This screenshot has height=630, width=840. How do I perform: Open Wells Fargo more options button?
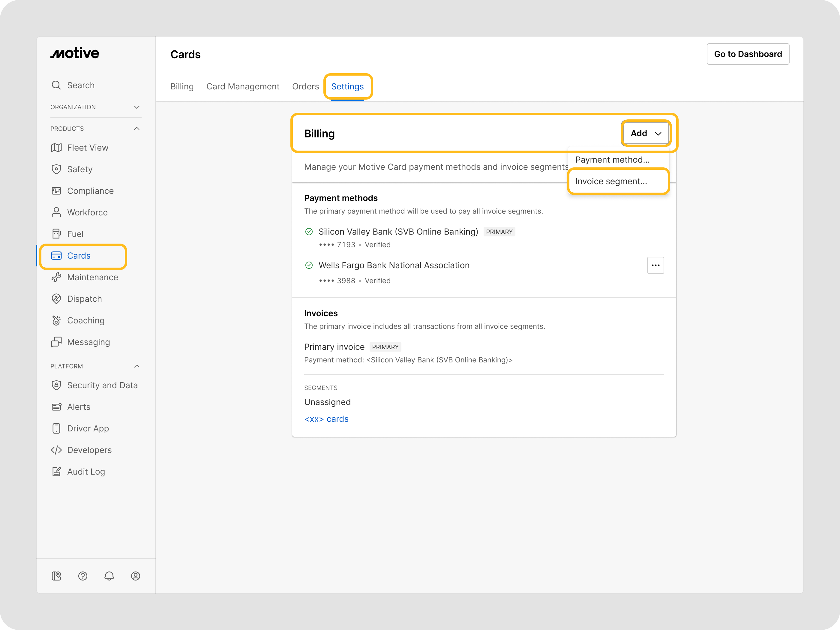655,265
